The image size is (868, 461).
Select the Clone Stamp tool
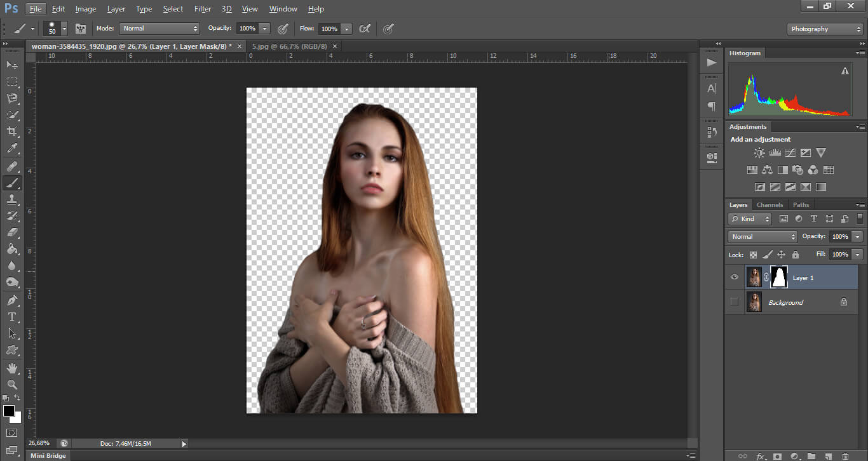coord(12,199)
